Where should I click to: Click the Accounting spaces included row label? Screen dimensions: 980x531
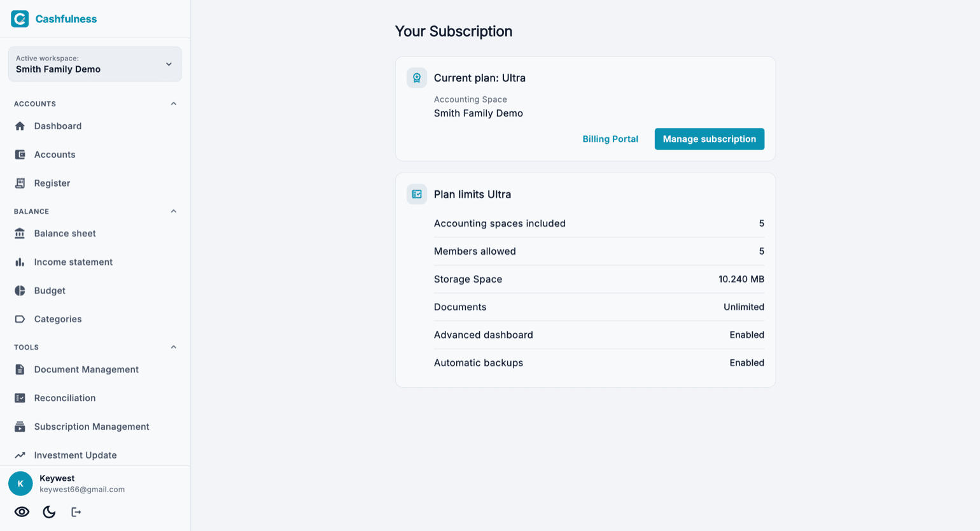500,223
